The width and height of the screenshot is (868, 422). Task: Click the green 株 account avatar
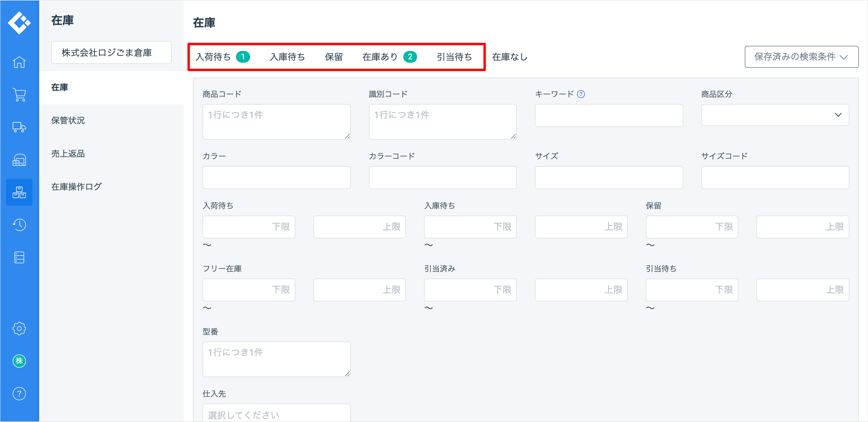(x=19, y=361)
